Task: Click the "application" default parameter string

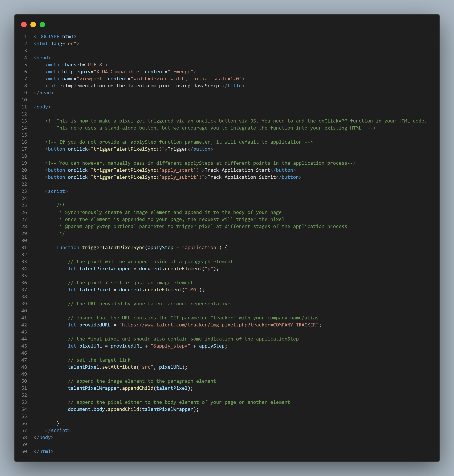Action: click(200, 247)
